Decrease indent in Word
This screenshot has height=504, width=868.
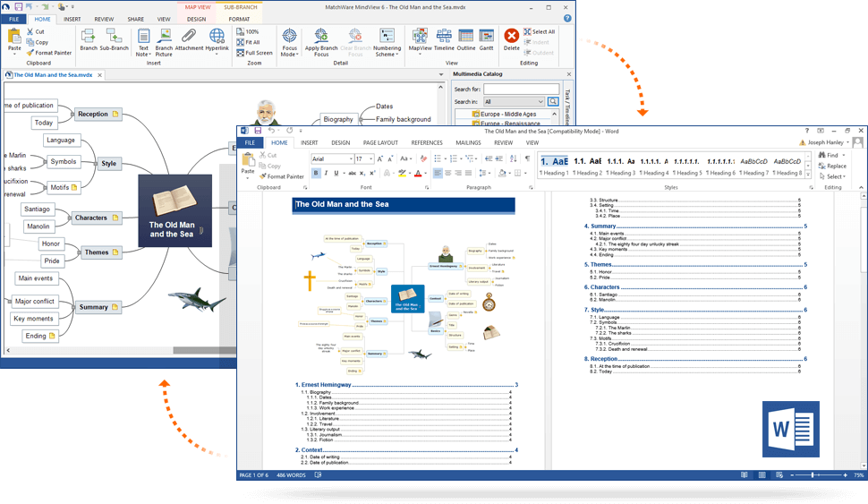(489, 158)
